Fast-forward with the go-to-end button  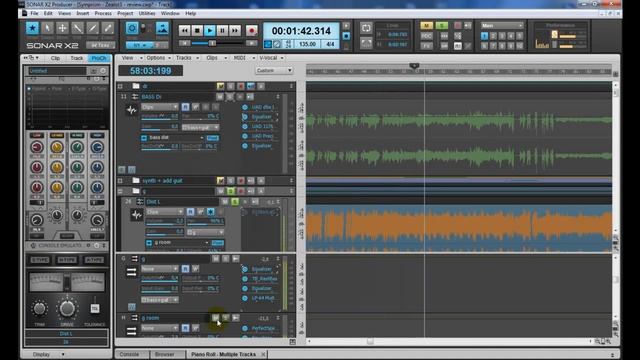(x=235, y=31)
